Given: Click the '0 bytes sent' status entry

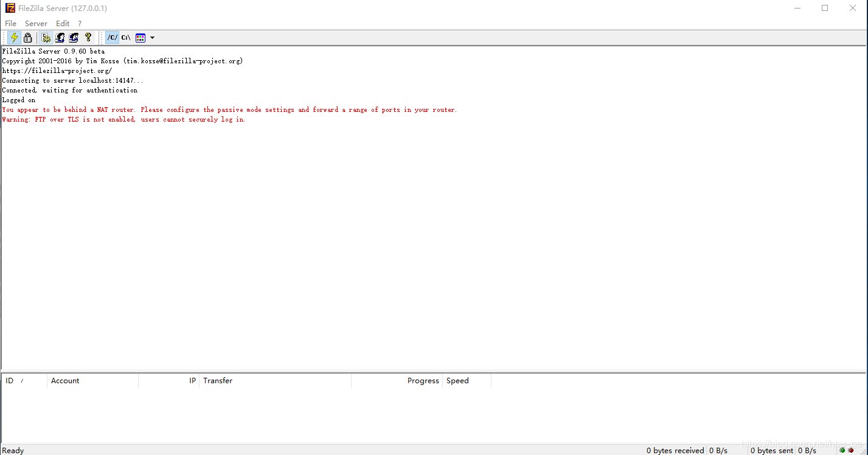Looking at the screenshot, I should [771, 451].
